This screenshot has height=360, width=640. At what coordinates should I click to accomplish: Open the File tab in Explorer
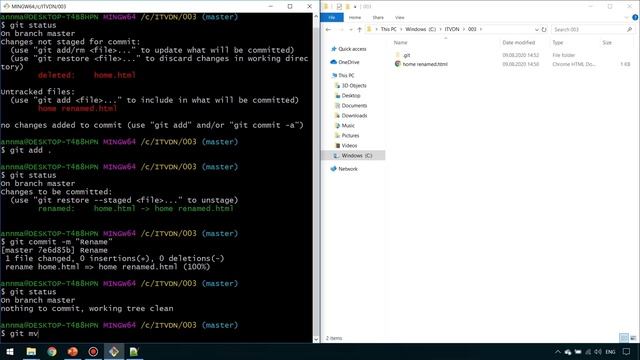pos(332,18)
